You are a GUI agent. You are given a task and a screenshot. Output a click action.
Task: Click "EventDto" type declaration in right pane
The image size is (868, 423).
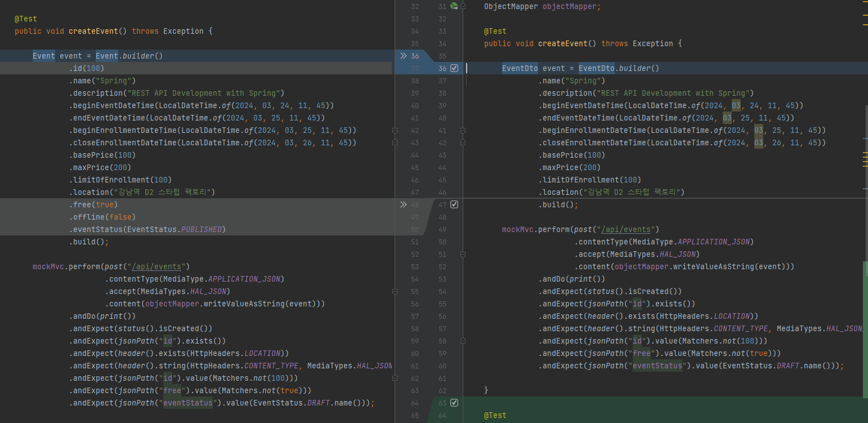coord(520,68)
